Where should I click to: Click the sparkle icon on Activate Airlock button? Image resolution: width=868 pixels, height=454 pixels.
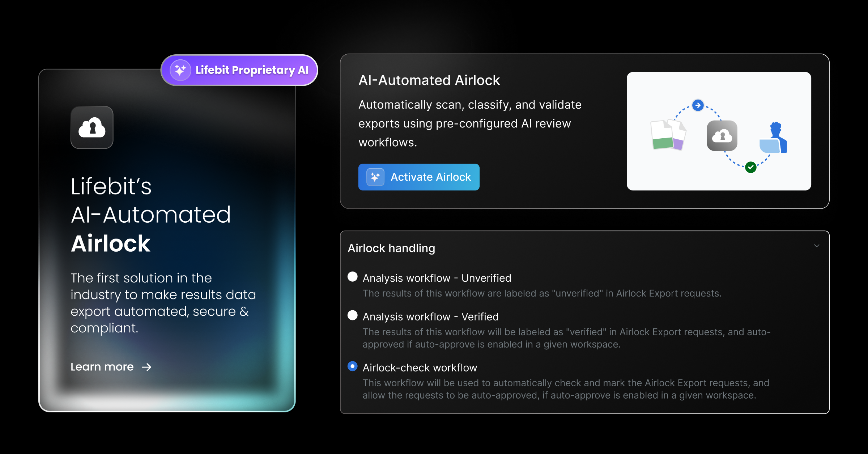tap(375, 177)
